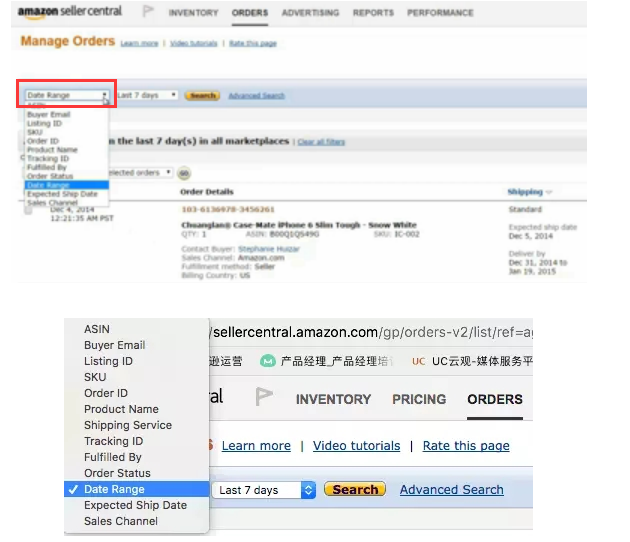Pick Expected Ship Date in the enlarged dropdown list
The height and width of the screenshot is (542, 630).
click(137, 505)
